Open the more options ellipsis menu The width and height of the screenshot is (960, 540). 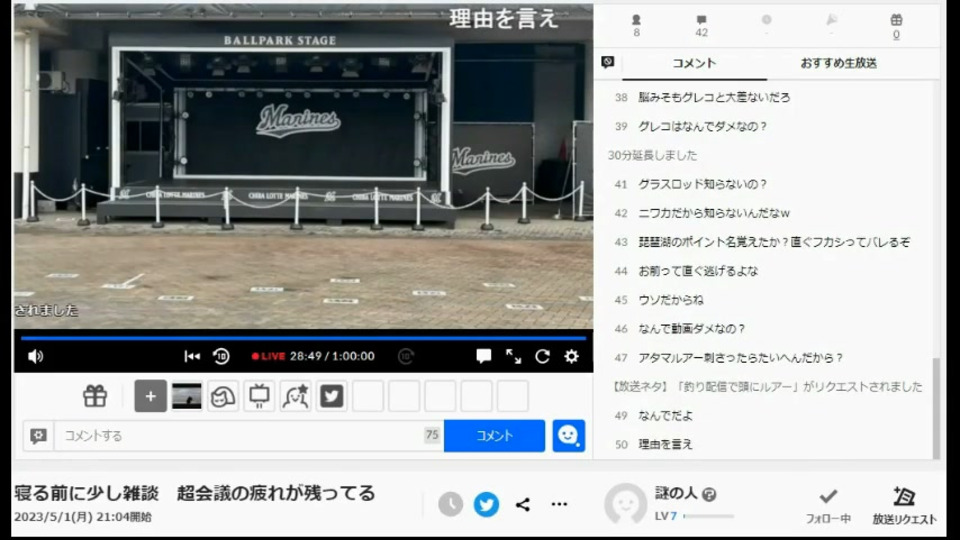tap(559, 504)
